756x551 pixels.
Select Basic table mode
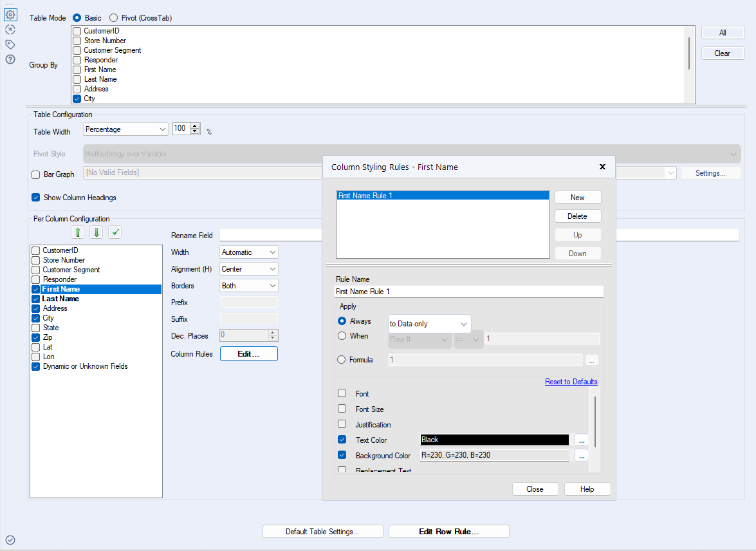77,18
